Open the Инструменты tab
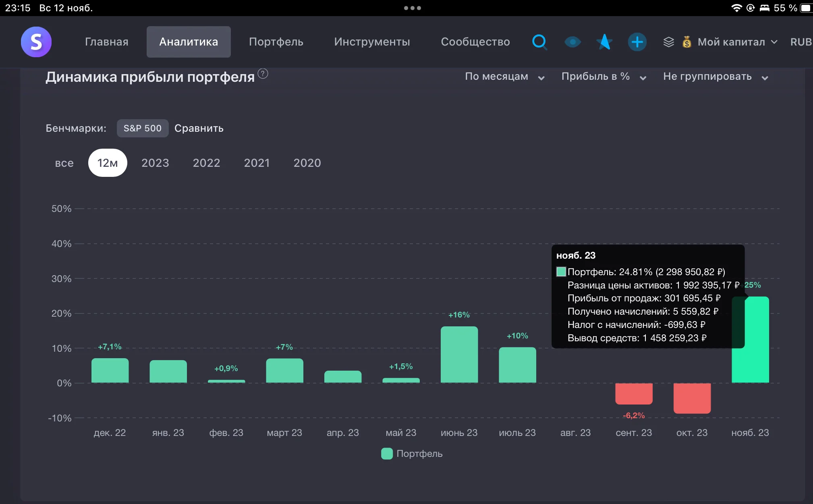The image size is (813, 504). [x=372, y=42]
